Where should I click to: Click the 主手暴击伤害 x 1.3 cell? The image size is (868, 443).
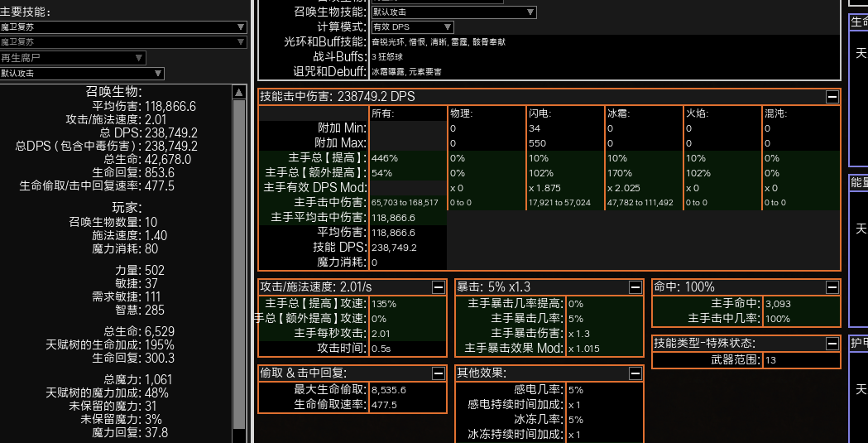tap(605, 334)
